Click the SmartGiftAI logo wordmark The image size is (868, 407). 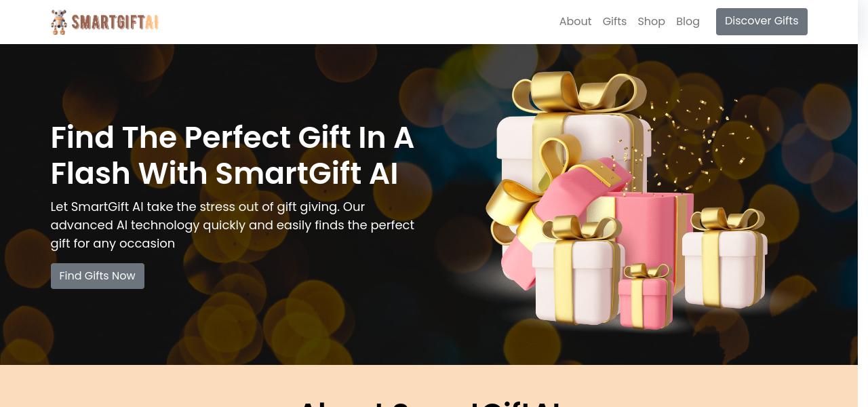[115, 22]
